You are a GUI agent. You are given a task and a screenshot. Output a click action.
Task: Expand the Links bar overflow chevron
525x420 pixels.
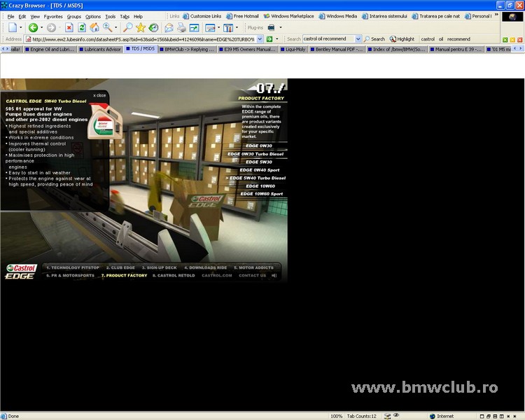coord(496,15)
